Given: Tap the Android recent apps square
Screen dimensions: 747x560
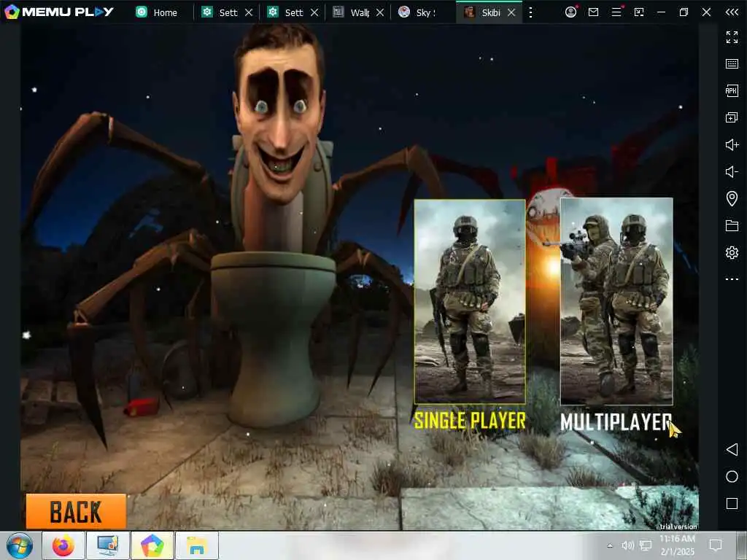Looking at the screenshot, I should pos(732,503).
